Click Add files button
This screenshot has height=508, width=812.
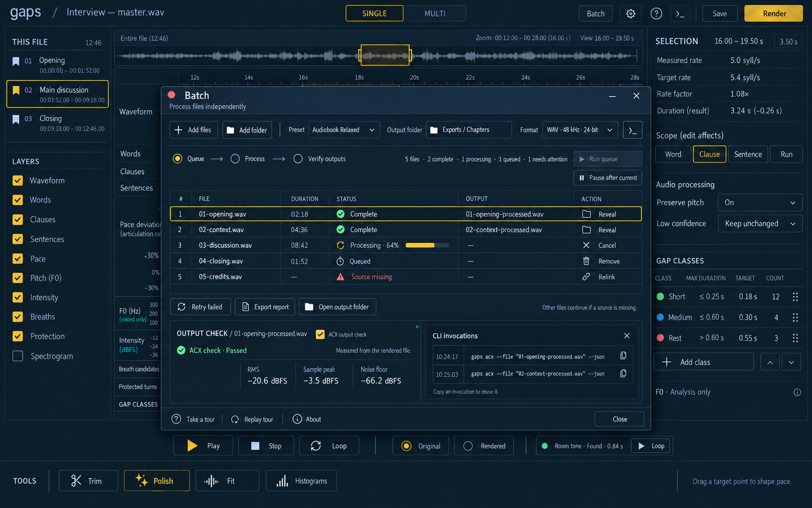point(194,130)
